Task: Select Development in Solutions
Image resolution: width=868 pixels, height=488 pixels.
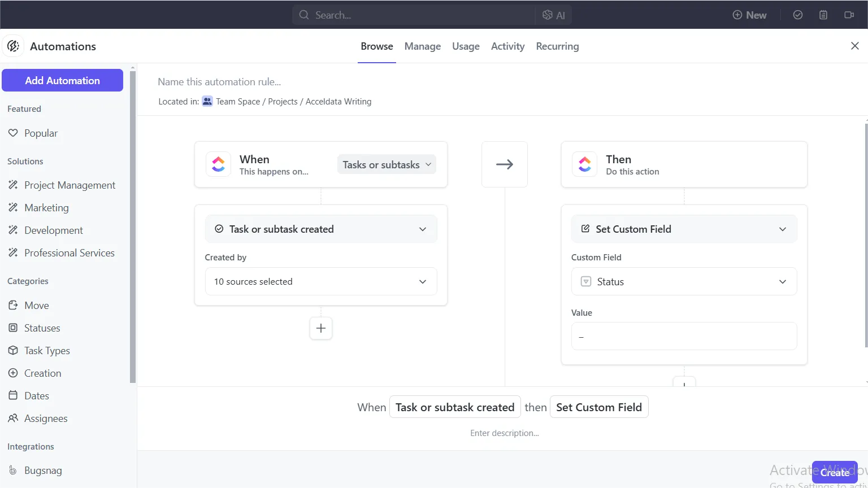Action: pyautogui.click(x=54, y=230)
